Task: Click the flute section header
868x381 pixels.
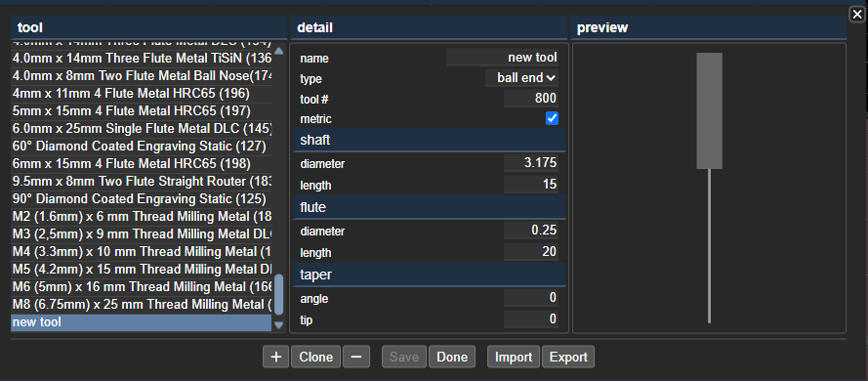Action: tap(430, 208)
